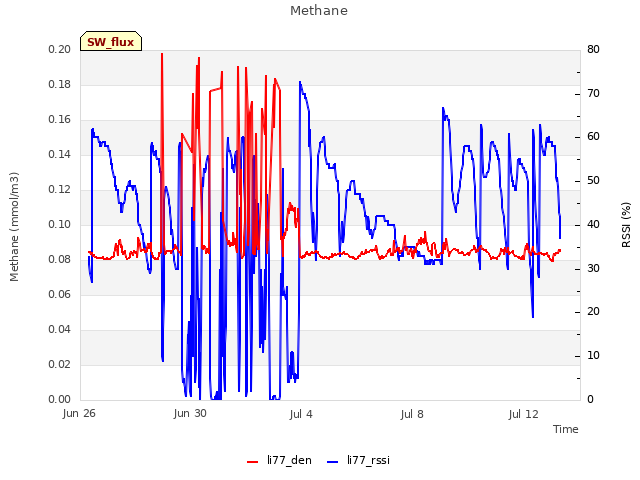
Task: Click the Jul 12 x-axis label
Action: tap(524, 414)
